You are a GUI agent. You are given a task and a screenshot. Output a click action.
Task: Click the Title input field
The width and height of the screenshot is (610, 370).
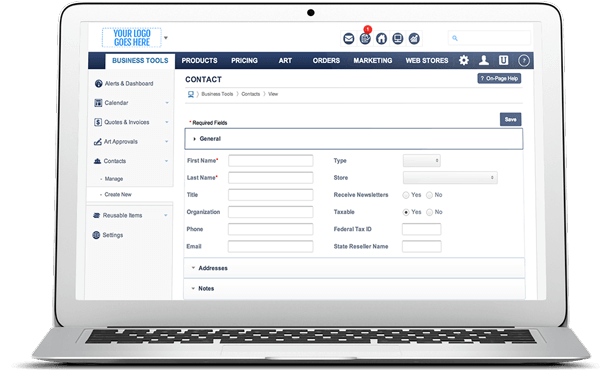271,195
